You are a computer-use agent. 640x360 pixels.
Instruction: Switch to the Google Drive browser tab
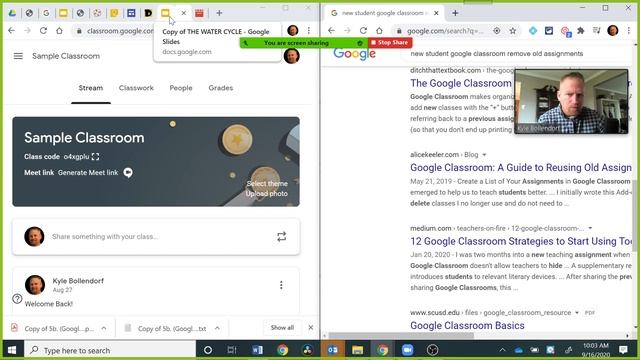coord(12,13)
